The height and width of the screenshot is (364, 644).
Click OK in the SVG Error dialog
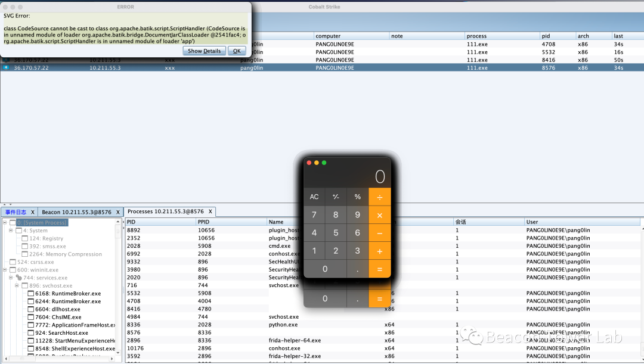pos(236,51)
